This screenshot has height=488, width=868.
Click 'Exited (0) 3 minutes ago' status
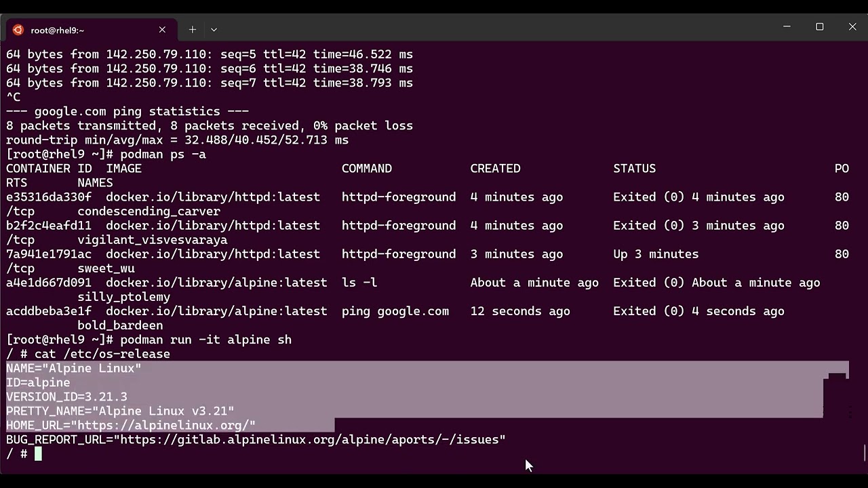[x=698, y=226]
